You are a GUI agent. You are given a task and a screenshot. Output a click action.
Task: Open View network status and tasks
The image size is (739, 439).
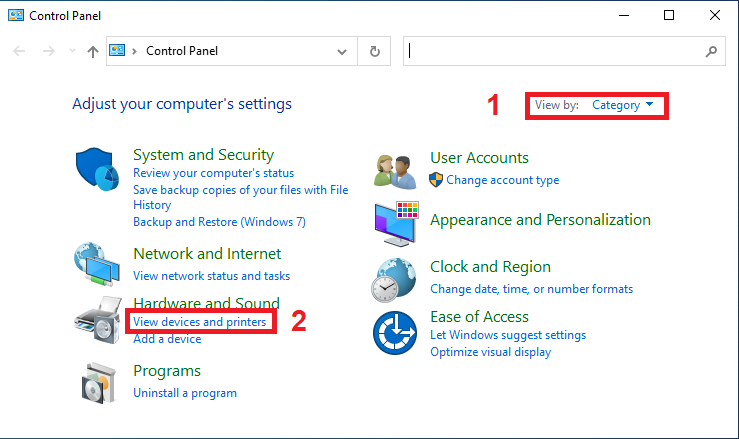point(211,275)
